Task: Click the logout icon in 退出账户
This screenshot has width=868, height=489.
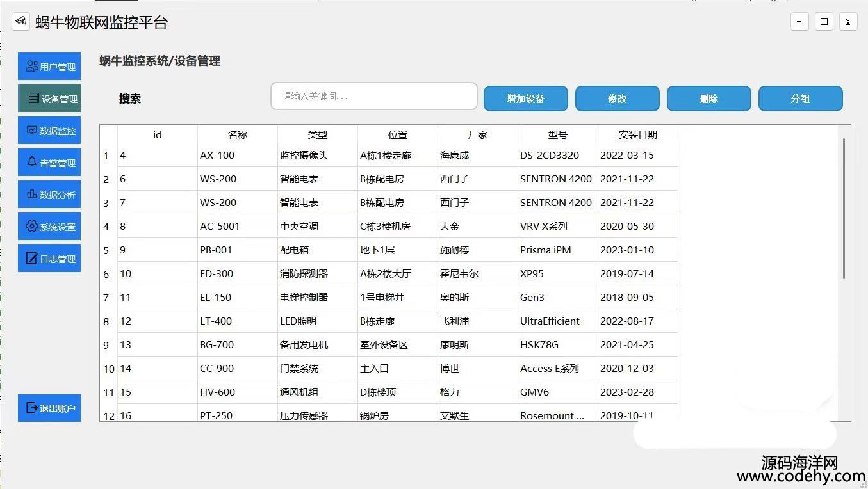Action: (x=31, y=408)
